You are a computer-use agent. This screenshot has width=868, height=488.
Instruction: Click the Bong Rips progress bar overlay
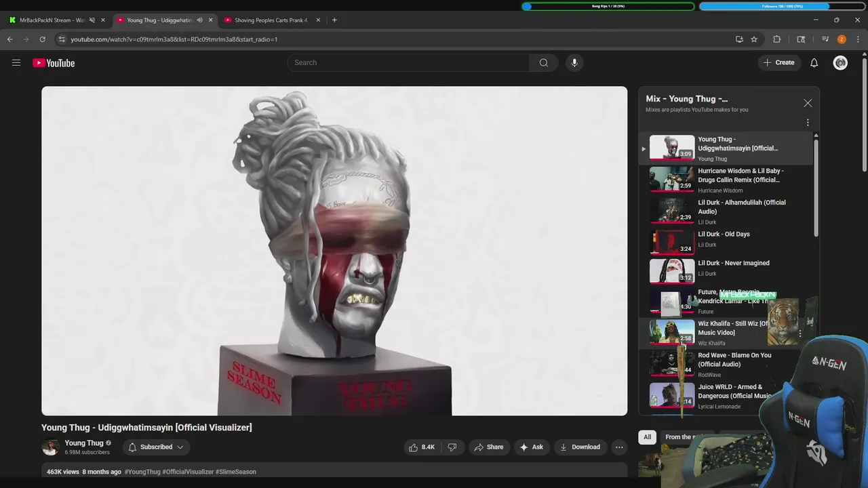(608, 6)
